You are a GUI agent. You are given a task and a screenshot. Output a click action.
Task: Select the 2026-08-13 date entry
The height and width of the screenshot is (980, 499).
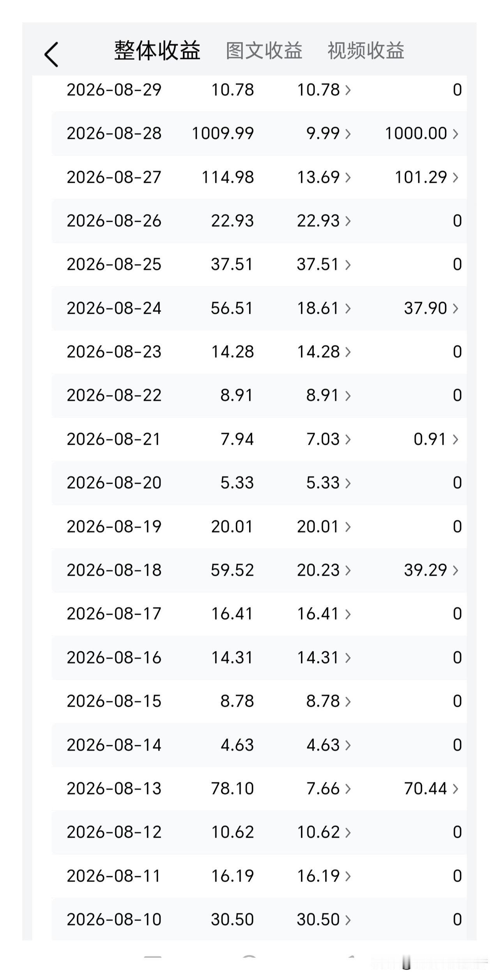(114, 788)
